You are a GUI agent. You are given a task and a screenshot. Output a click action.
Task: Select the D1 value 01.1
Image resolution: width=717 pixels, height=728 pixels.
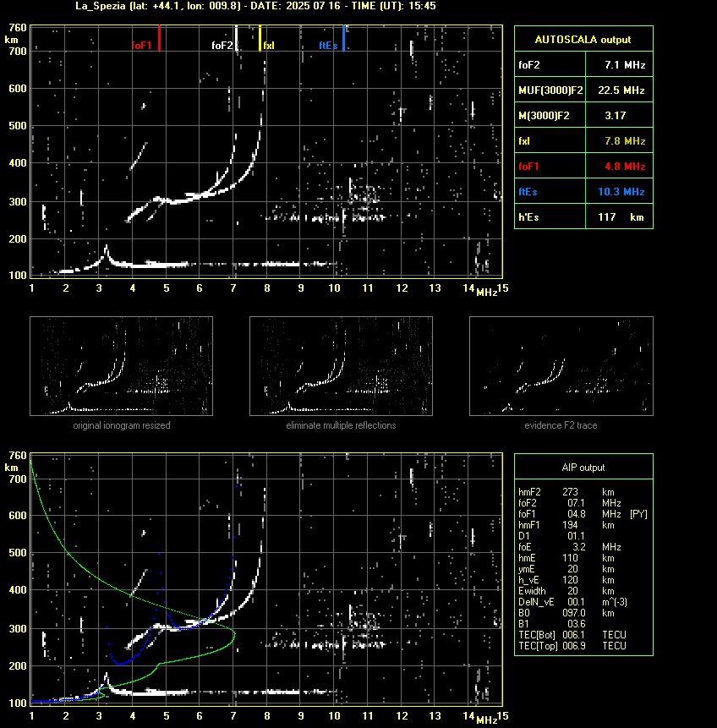tap(577, 536)
